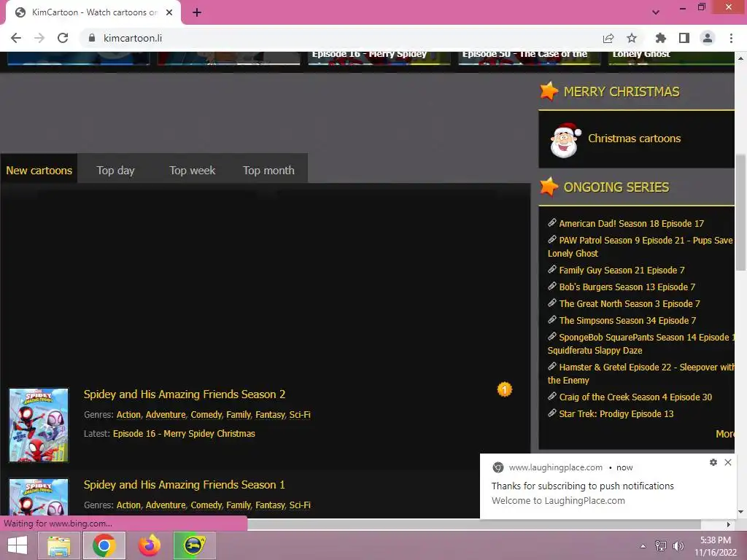Open Hamster & Gretel Episode 22 link
747x560 pixels.
(x=640, y=373)
